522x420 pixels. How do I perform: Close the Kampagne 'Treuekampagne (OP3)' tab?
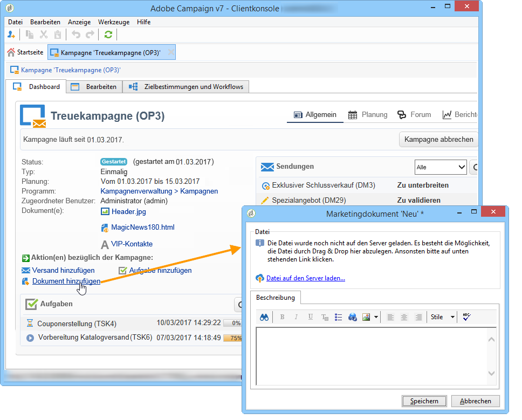pos(171,52)
